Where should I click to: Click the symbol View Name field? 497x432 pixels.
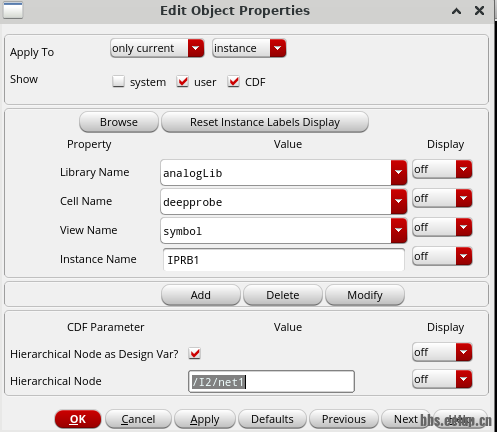tap(276, 231)
